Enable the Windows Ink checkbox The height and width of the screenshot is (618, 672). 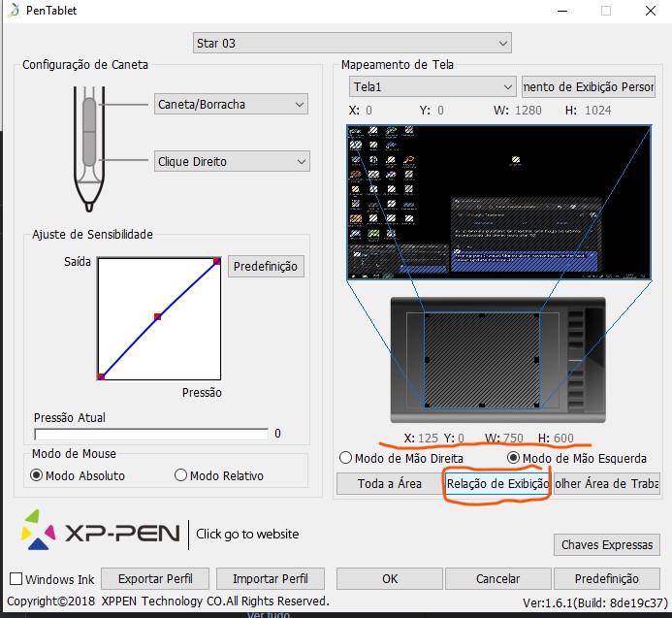16,579
